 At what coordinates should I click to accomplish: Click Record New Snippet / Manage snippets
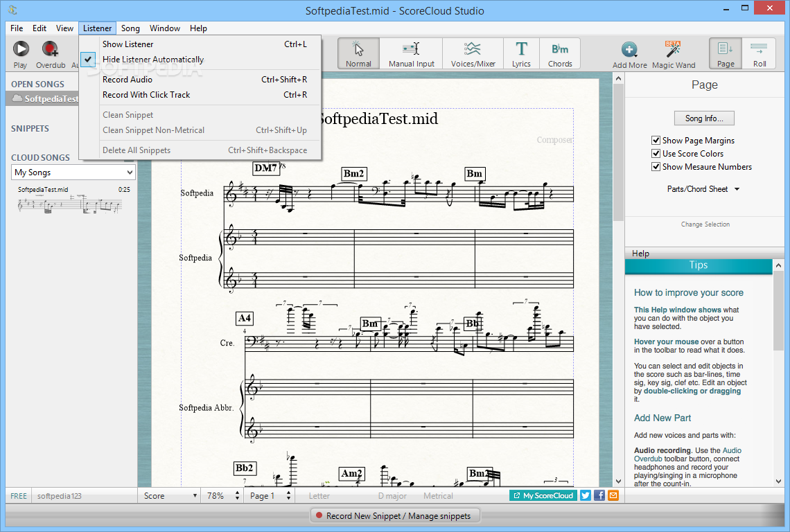394,516
